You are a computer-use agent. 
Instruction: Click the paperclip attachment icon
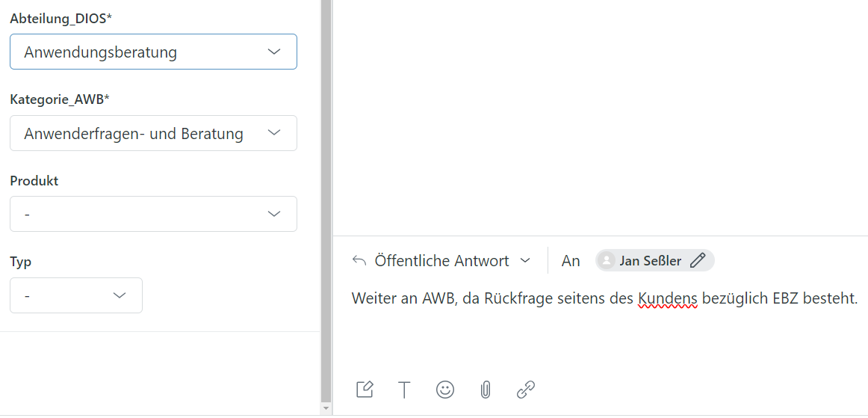click(486, 390)
